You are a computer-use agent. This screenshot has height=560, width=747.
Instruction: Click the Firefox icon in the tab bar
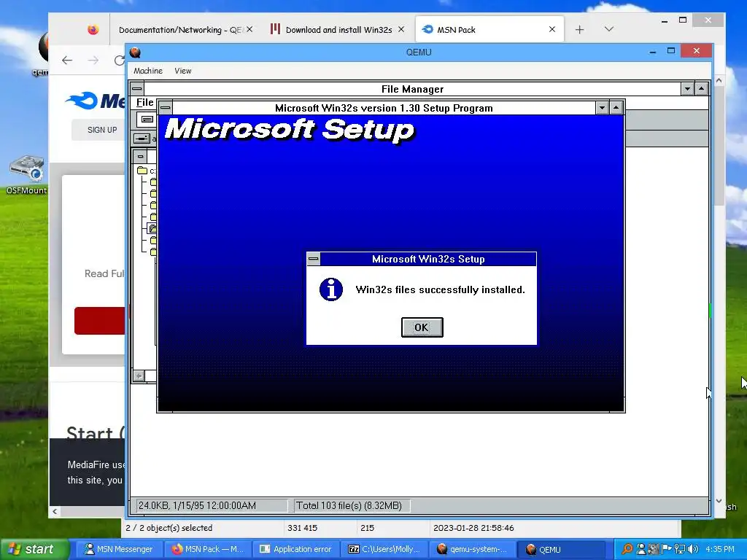click(93, 29)
